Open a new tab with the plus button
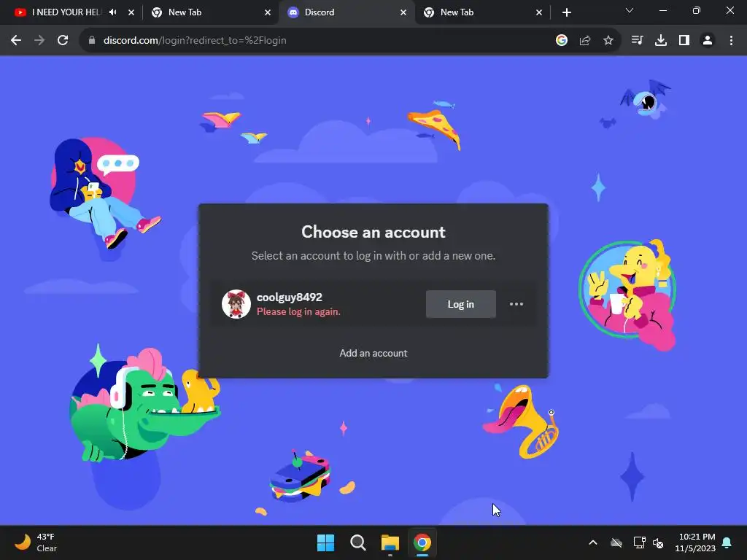This screenshot has width=747, height=560. (566, 12)
